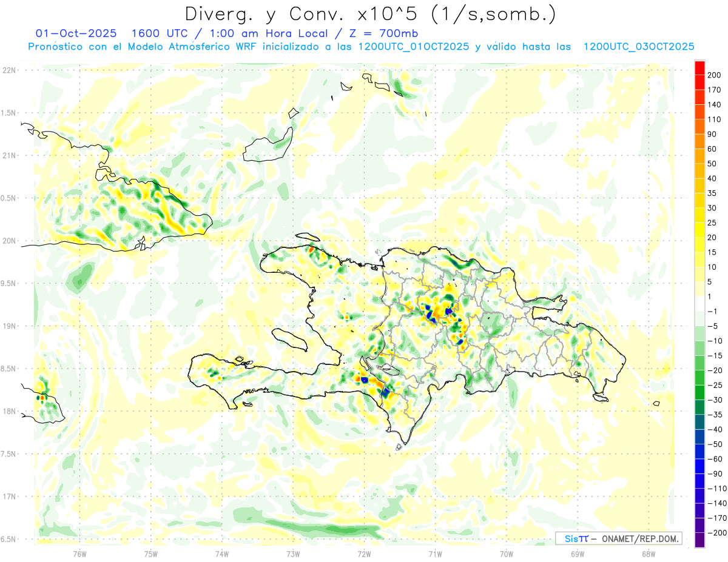Pick the green legend swatch between -20 and -25

pyautogui.click(x=699, y=378)
